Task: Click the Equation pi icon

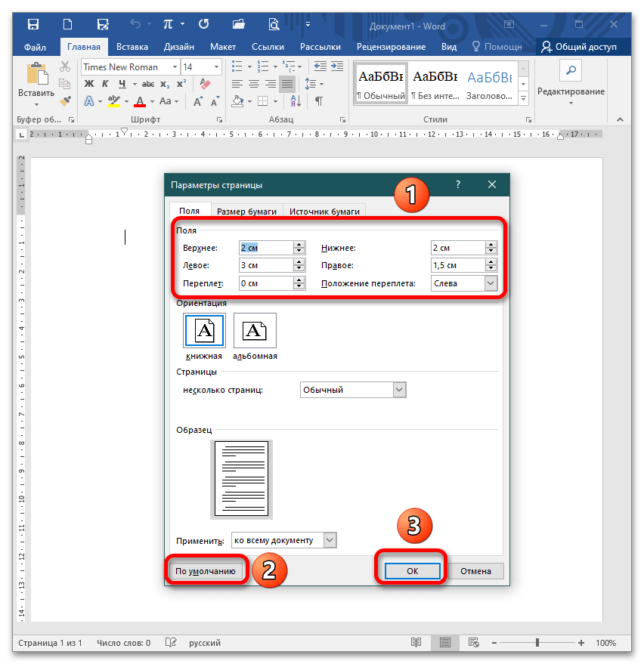Action: [169, 24]
